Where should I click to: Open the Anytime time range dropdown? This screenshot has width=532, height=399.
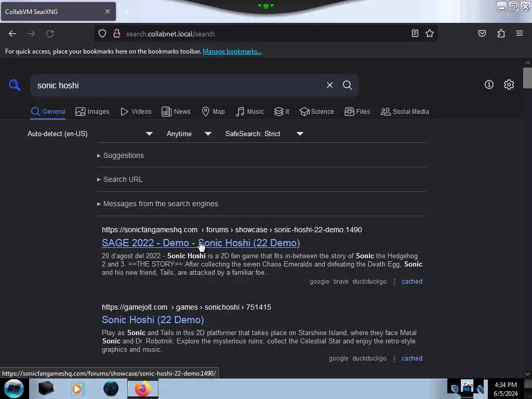[x=189, y=134]
